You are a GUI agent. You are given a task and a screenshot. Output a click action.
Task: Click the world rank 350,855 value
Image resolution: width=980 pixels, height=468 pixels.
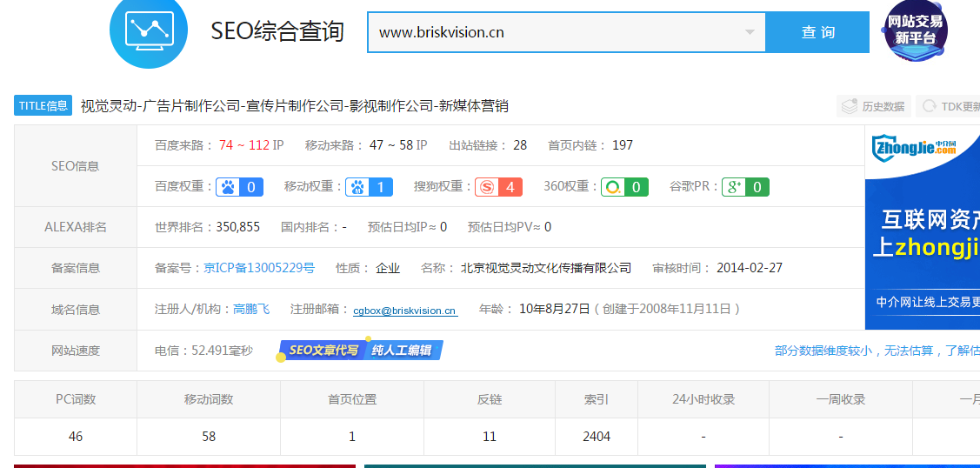point(238,227)
